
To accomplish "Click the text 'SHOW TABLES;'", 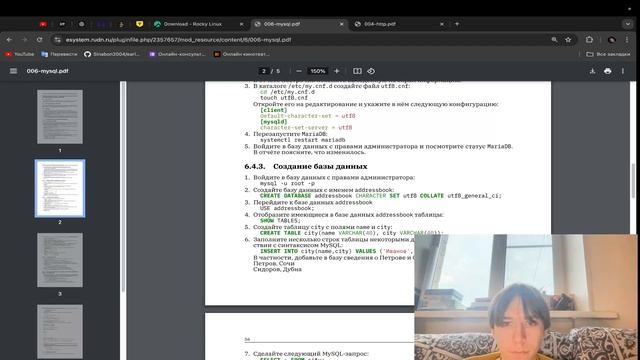I will point(280,220).
